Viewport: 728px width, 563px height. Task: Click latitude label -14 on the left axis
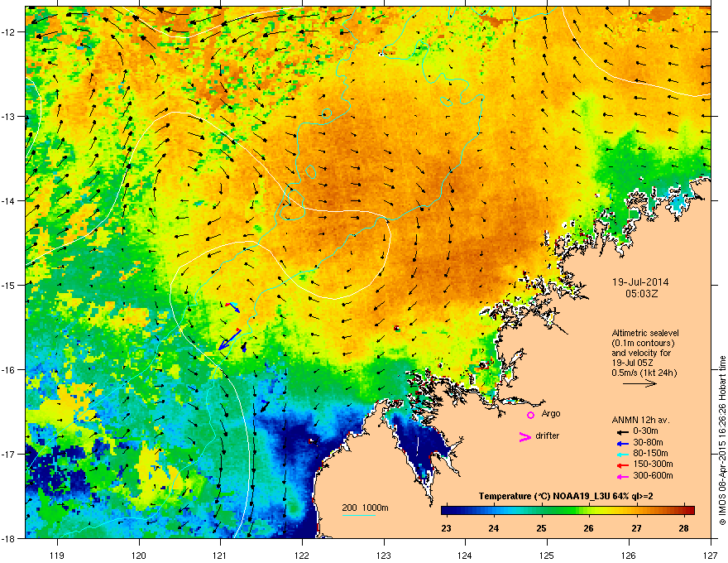point(8,200)
